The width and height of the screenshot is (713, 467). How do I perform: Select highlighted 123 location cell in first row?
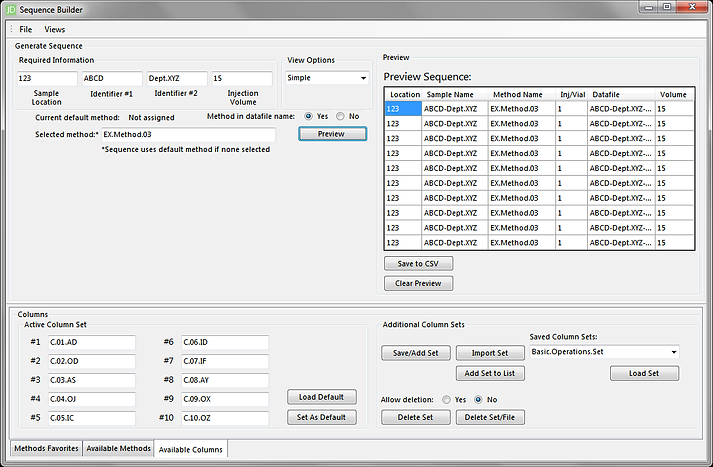pyautogui.click(x=403, y=109)
